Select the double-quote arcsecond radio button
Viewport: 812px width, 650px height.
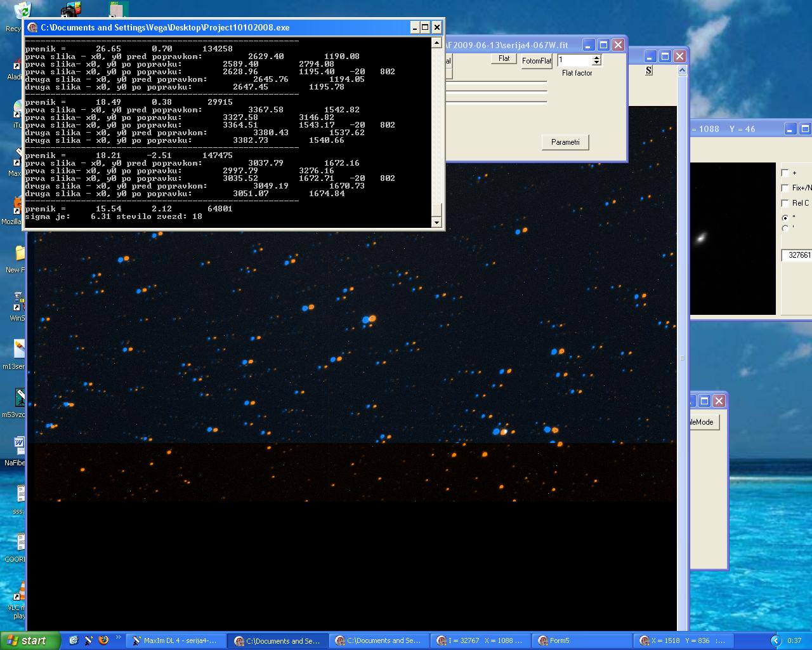[x=785, y=218]
